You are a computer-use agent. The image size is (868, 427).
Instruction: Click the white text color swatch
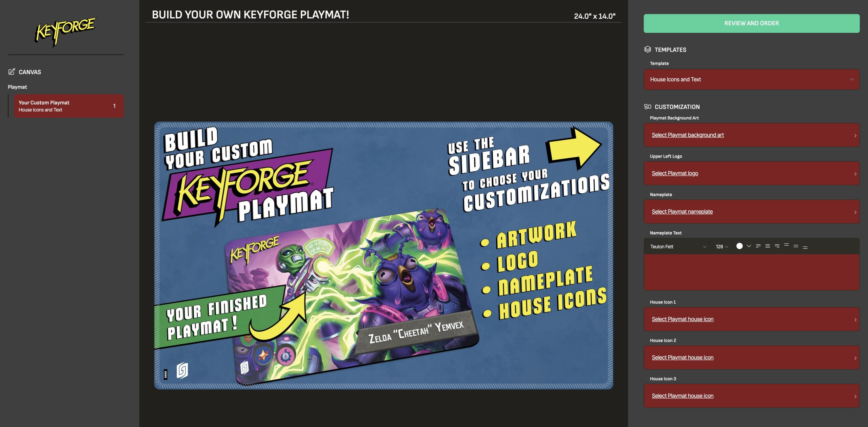(x=739, y=246)
